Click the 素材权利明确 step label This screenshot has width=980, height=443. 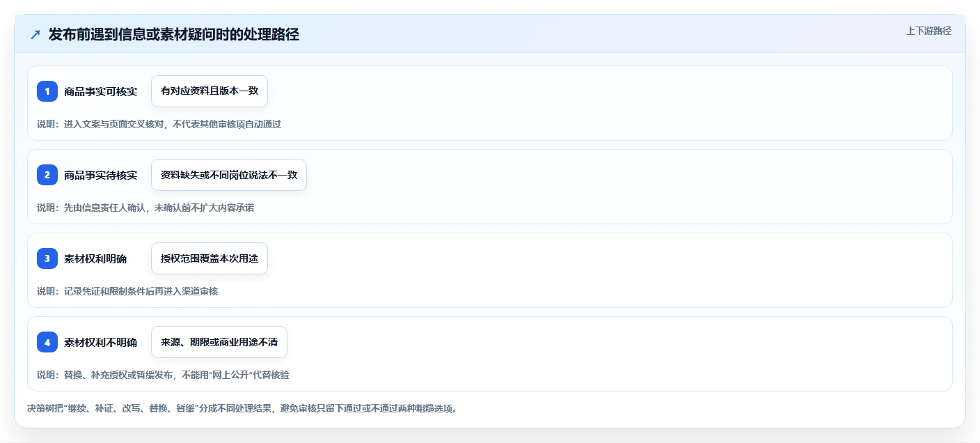point(95,258)
